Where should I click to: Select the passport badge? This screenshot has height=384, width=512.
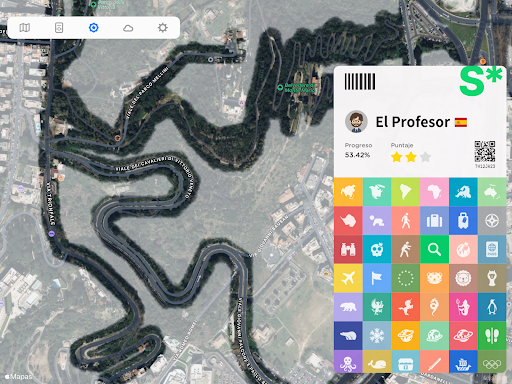[x=492, y=249]
